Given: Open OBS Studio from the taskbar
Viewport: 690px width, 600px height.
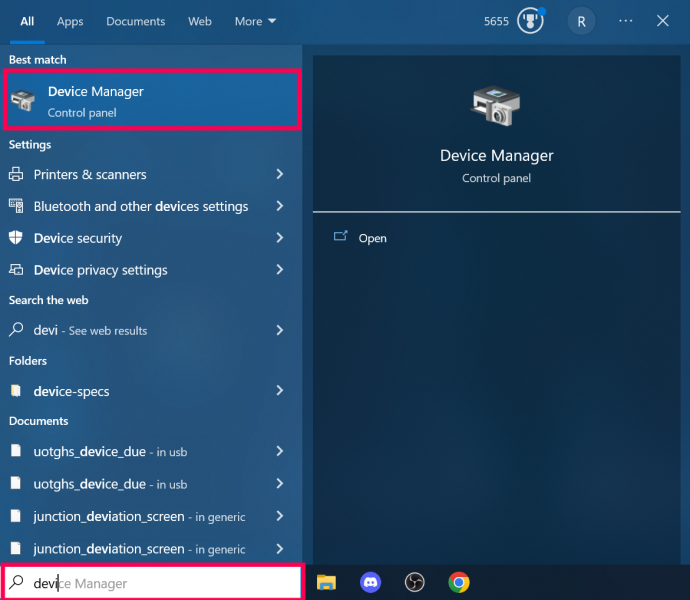Looking at the screenshot, I should (415, 582).
